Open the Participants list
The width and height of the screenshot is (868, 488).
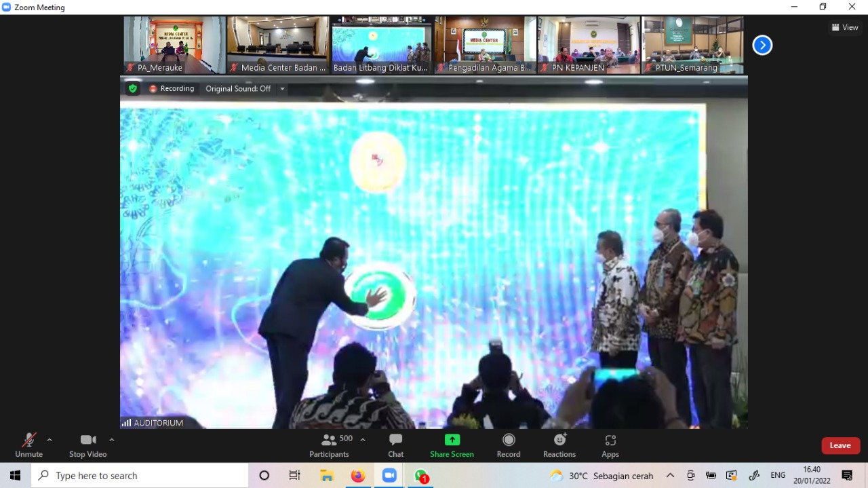click(330, 445)
